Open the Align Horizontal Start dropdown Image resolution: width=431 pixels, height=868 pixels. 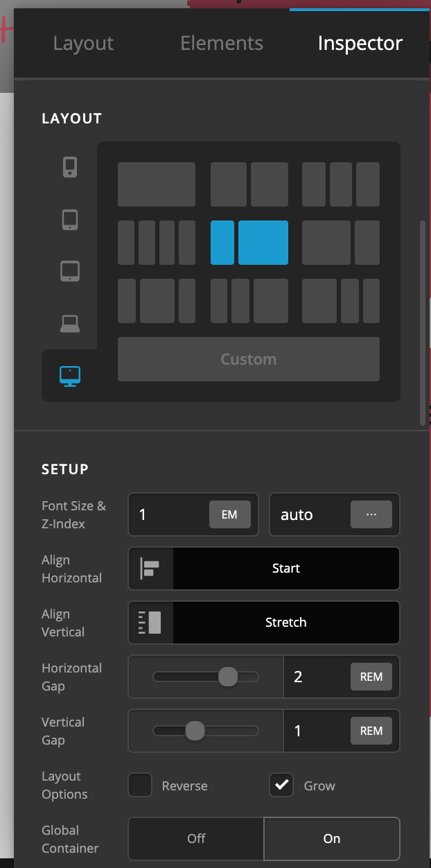click(285, 568)
